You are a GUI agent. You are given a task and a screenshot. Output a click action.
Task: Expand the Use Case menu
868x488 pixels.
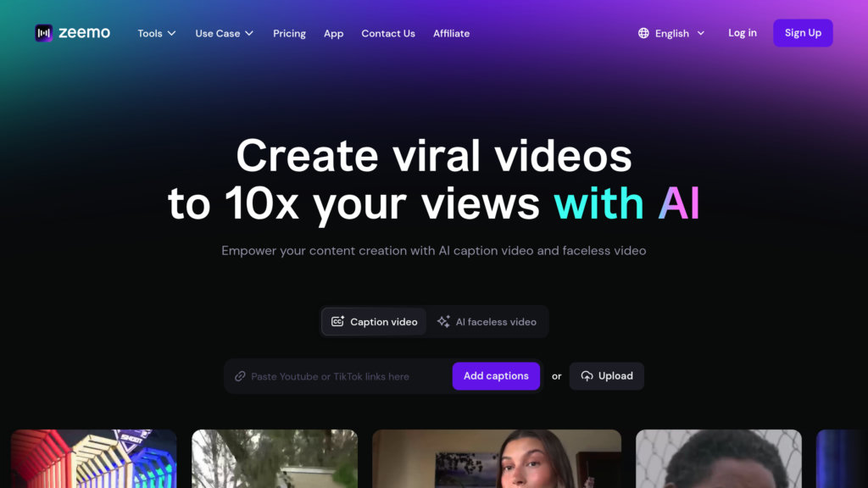224,33
